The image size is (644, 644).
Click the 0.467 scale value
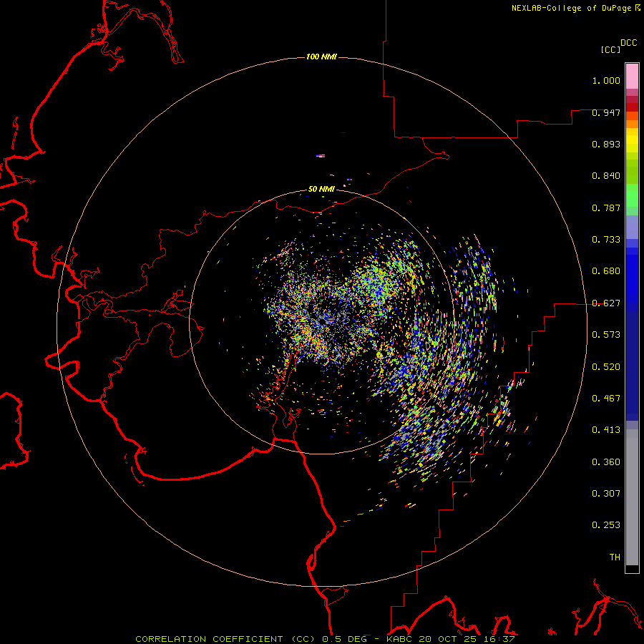pyautogui.click(x=606, y=399)
